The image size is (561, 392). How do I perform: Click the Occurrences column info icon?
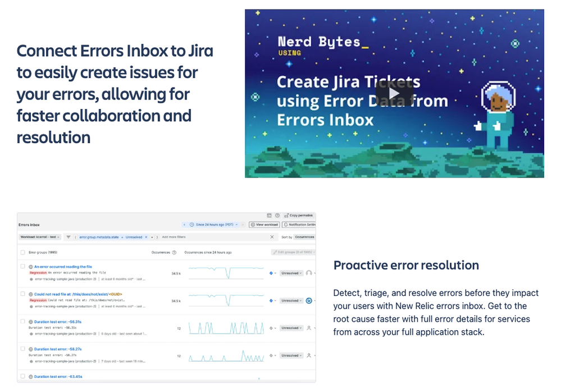[x=174, y=253]
